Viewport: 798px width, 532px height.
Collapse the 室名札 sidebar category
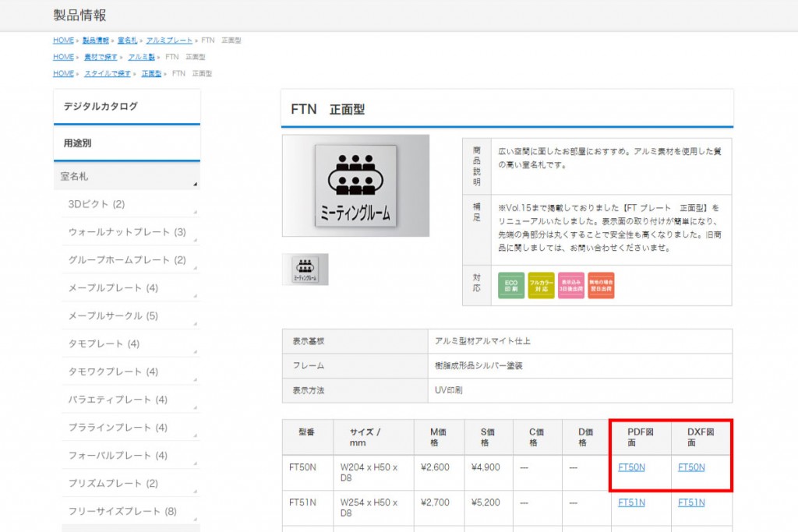[x=127, y=177]
